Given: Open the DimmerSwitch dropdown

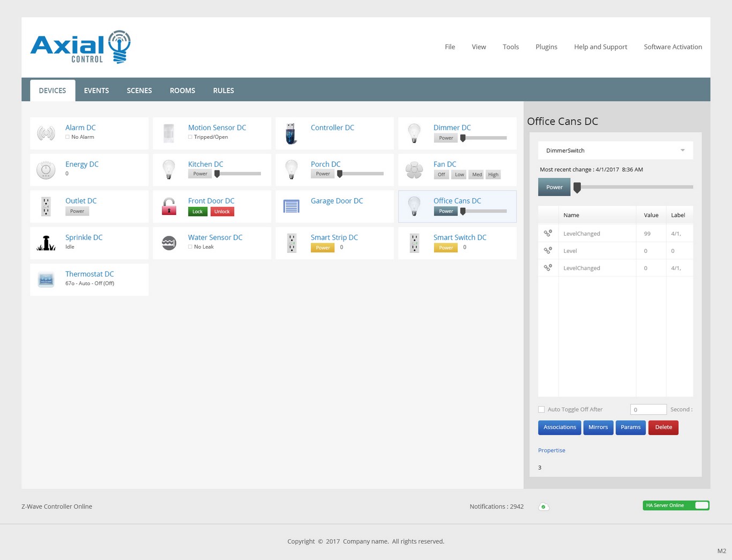Looking at the screenshot, I should click(615, 151).
